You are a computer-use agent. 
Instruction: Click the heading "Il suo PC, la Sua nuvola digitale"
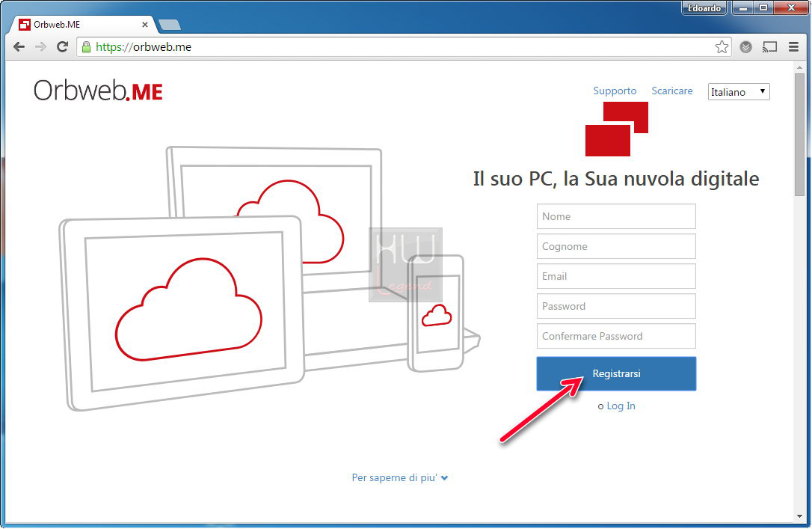[616, 179]
